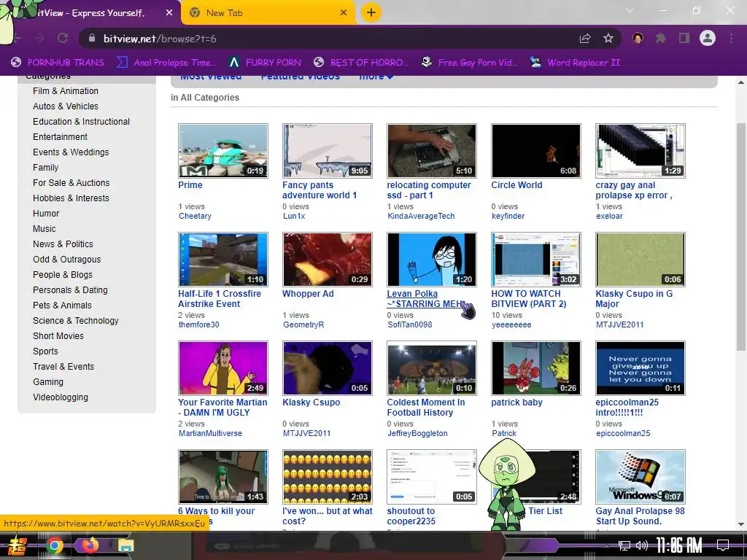The width and height of the screenshot is (747, 560).
Task: Visit uploader KindaAverageTech's channel
Action: click(421, 216)
